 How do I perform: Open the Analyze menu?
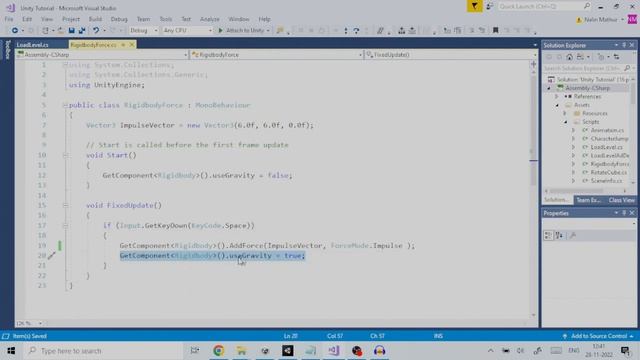(x=209, y=19)
